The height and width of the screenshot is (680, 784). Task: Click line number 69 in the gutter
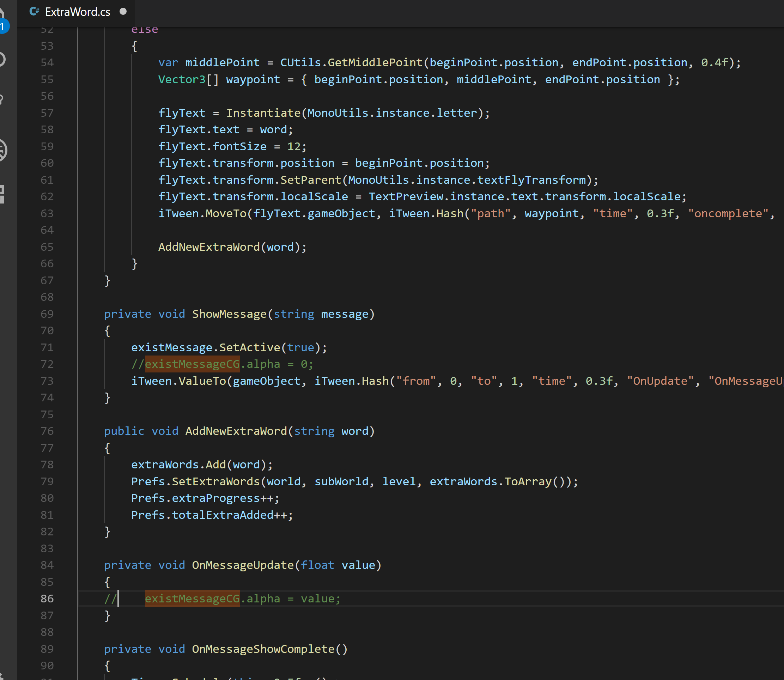47,314
